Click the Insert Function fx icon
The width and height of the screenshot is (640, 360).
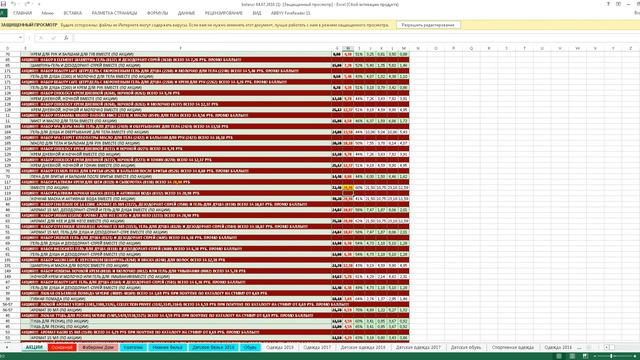66,38
